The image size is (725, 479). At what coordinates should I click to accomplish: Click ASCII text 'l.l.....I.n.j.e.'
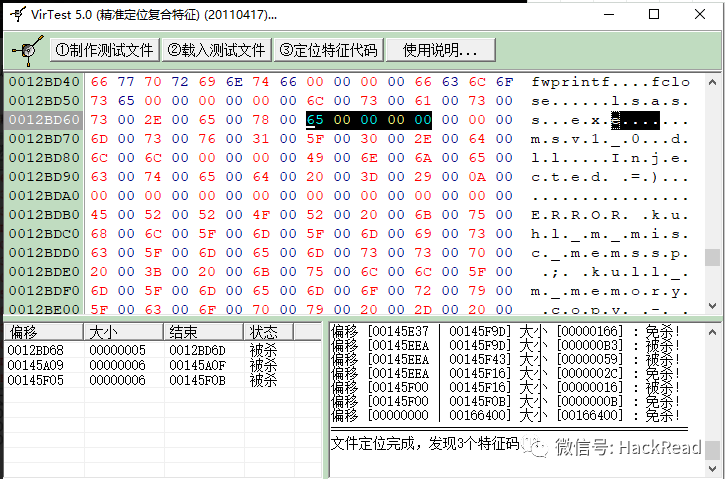click(610, 158)
